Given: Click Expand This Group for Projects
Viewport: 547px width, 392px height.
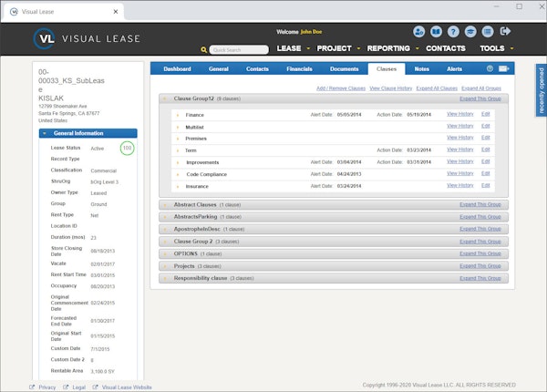Looking at the screenshot, I should 480,266.
